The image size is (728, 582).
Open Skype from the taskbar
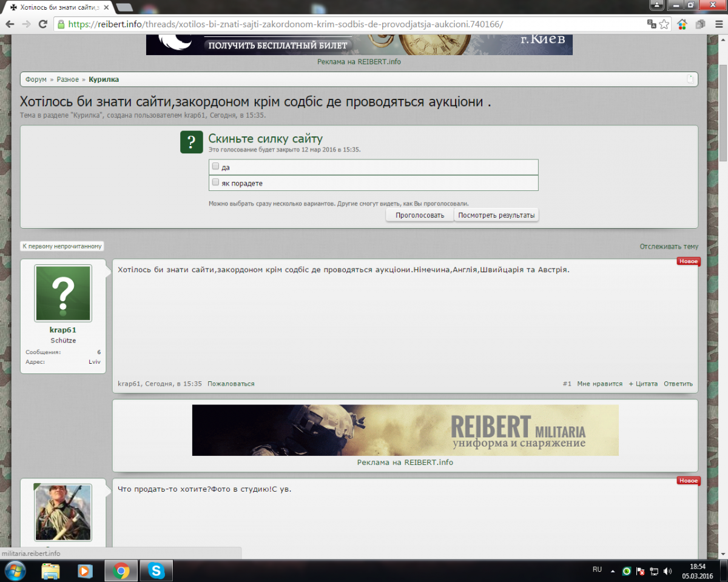coord(157,570)
